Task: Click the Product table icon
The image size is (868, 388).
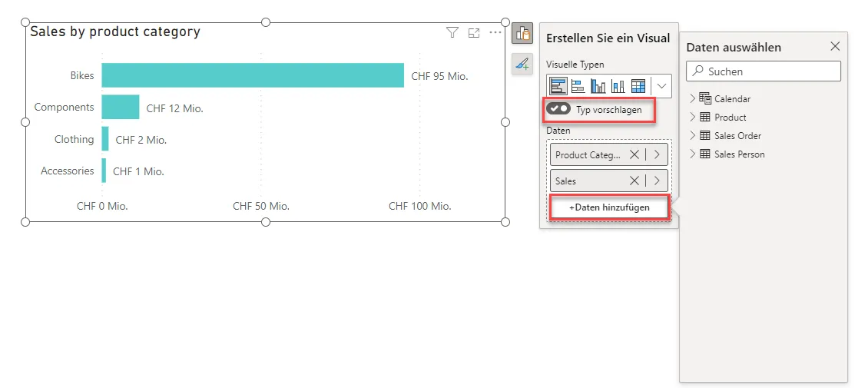Action: 705,118
